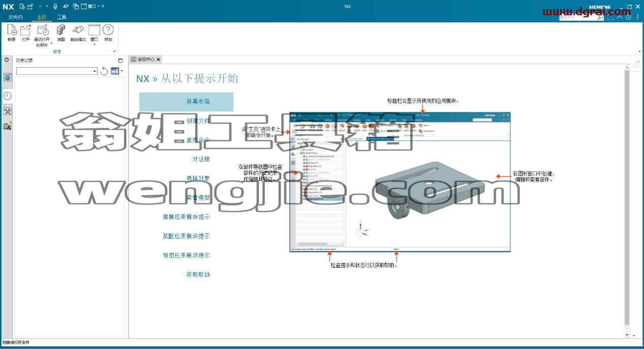Screen dimensions: 644x349
Task: Open the 标准 group options arrow
Action: [x=114, y=51]
